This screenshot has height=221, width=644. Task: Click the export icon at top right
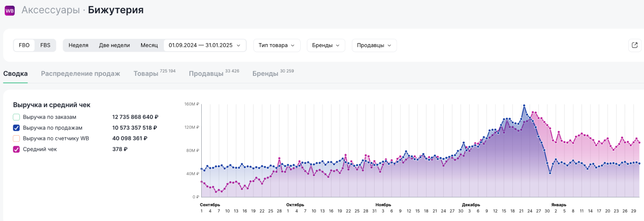pos(635,46)
